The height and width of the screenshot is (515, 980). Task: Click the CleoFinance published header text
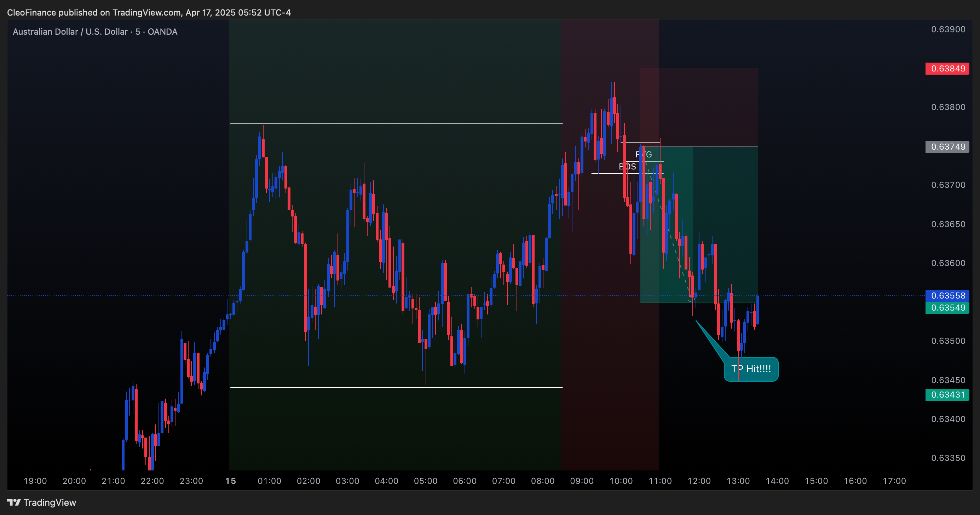(149, 12)
